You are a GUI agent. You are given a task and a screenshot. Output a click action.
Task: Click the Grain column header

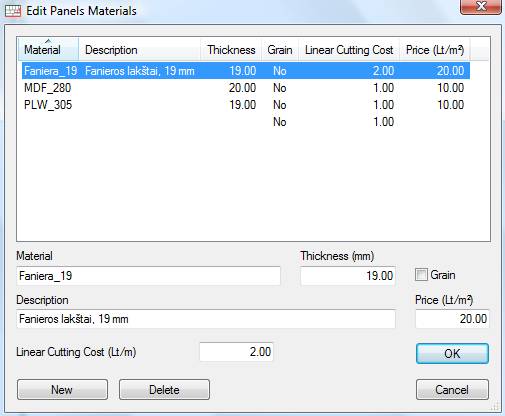280,50
